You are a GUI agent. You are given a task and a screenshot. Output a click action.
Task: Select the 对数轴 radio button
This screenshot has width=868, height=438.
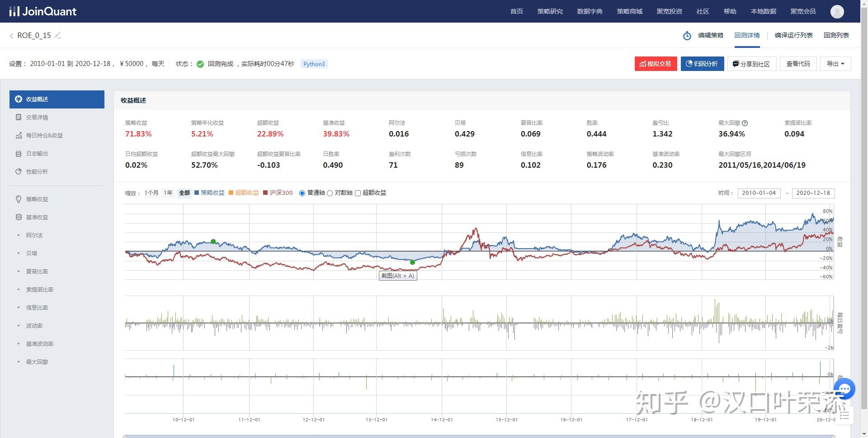[x=330, y=193]
